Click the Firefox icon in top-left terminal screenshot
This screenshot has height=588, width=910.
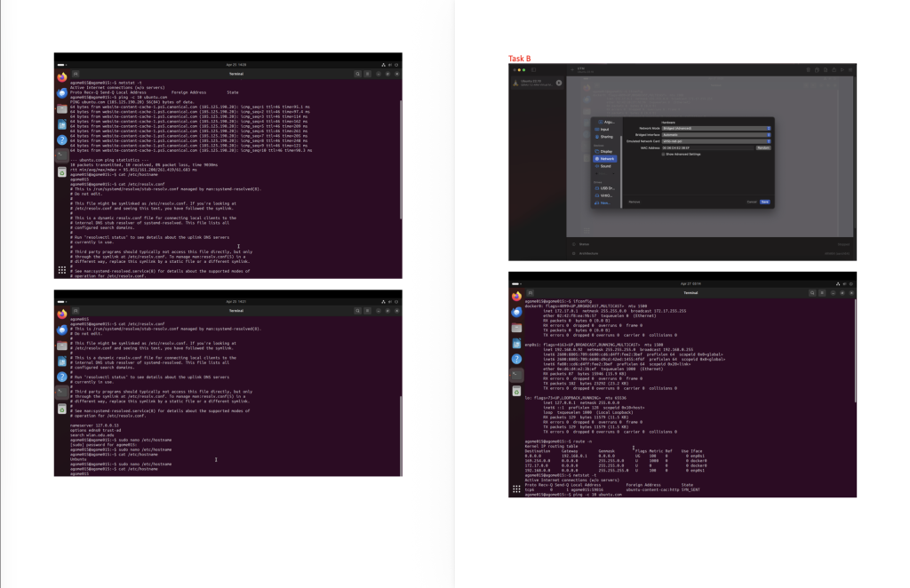tap(62, 78)
